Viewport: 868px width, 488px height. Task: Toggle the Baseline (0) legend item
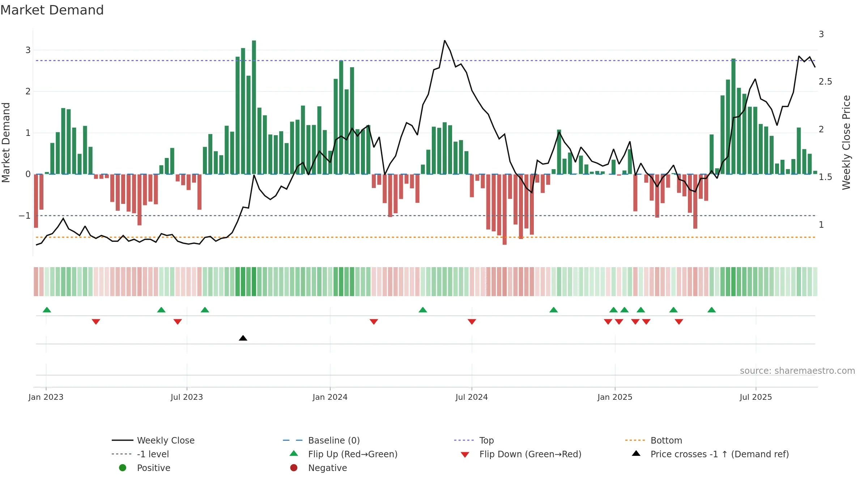click(x=321, y=440)
